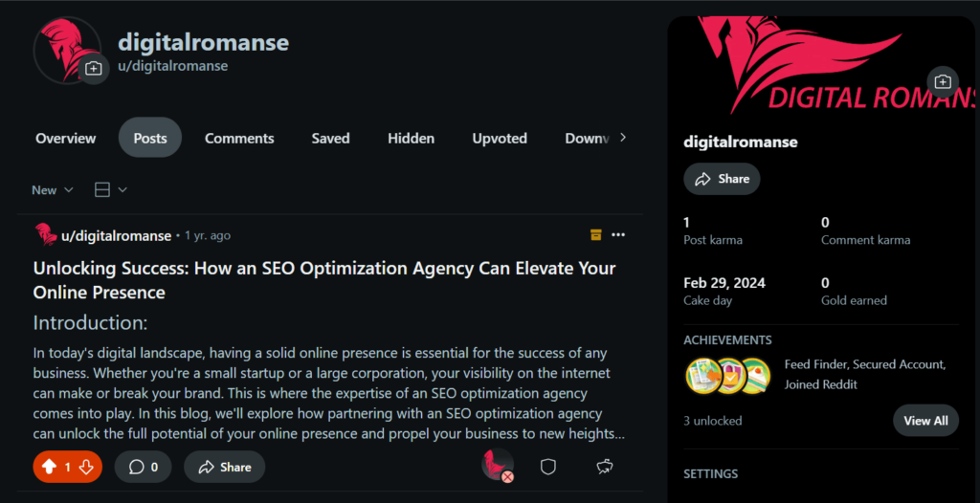View All achievements

pyautogui.click(x=925, y=421)
